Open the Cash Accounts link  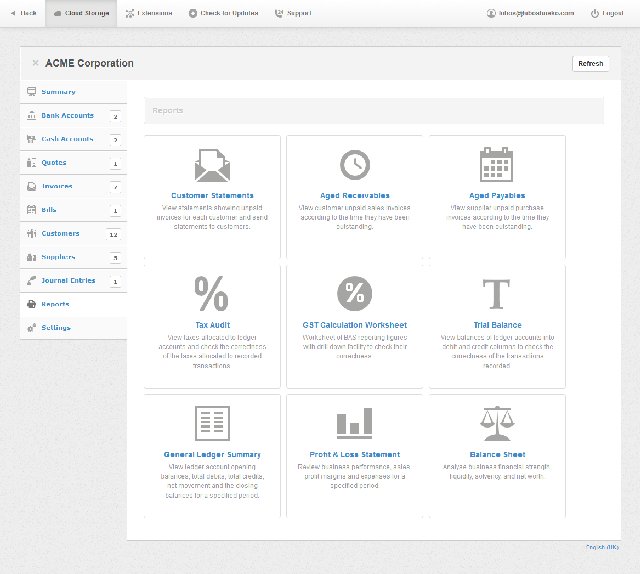pos(67,139)
